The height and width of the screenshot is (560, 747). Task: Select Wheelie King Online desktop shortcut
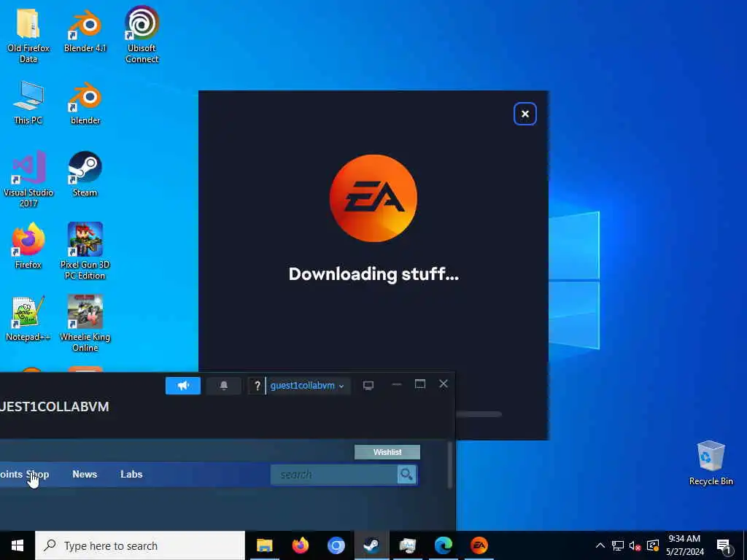point(85,324)
